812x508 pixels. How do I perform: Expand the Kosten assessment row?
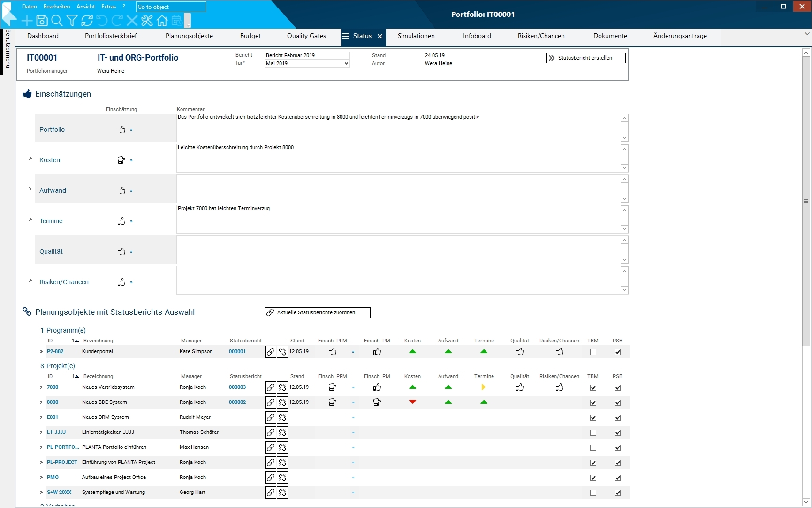tap(30, 159)
